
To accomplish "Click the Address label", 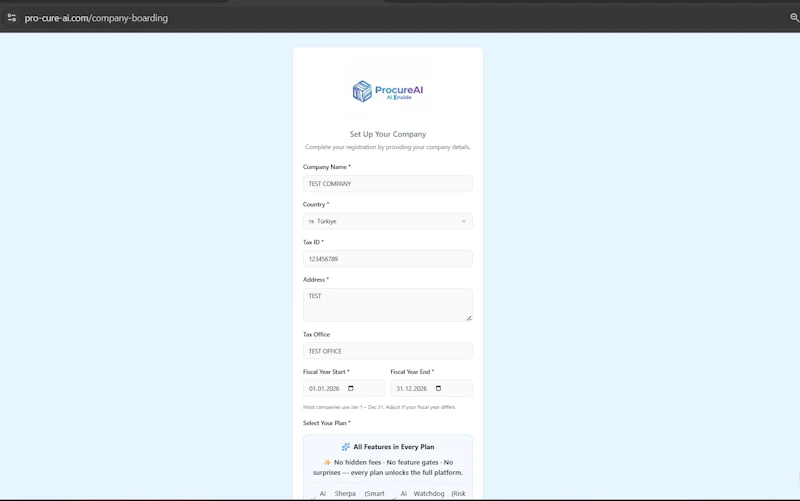I will click(x=316, y=280).
